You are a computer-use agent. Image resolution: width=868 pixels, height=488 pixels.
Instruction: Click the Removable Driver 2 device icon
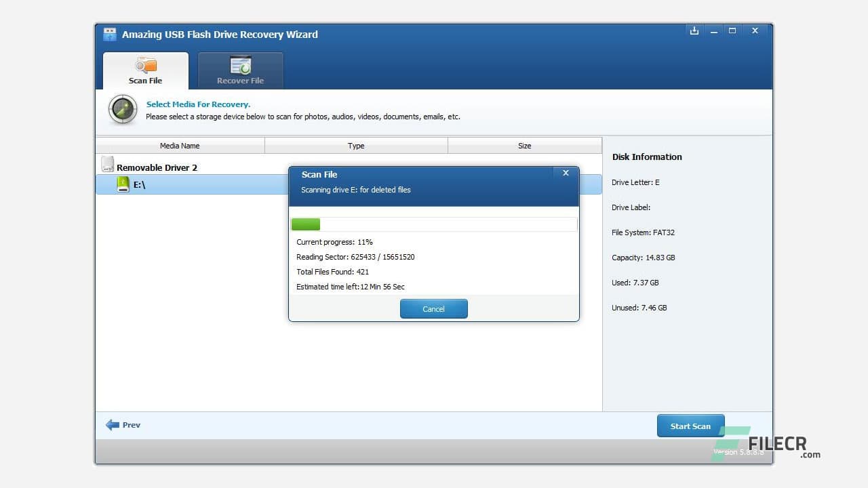click(x=108, y=163)
